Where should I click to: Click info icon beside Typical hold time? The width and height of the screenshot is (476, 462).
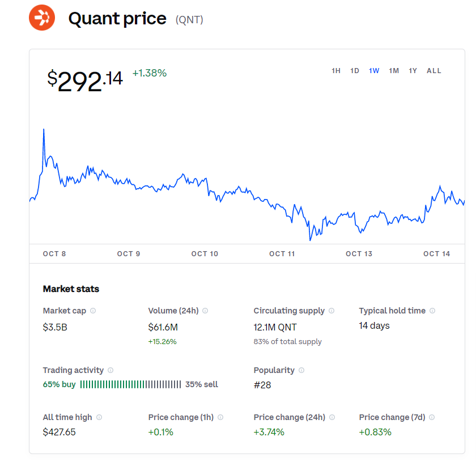432,311
